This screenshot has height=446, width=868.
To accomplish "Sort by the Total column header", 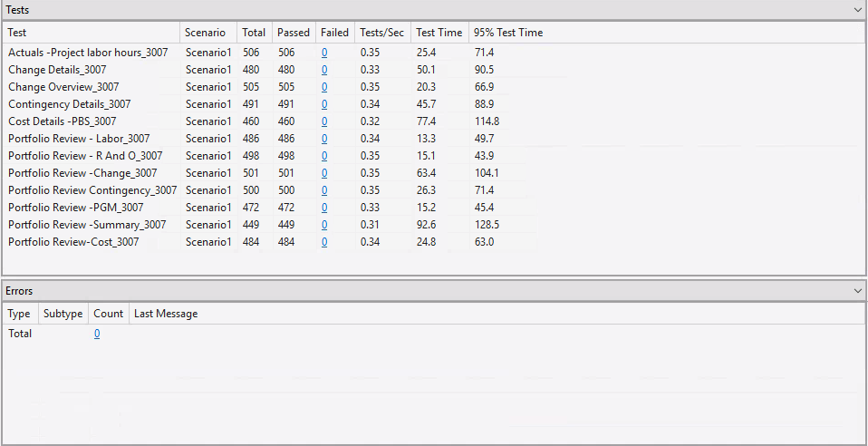I will click(254, 33).
